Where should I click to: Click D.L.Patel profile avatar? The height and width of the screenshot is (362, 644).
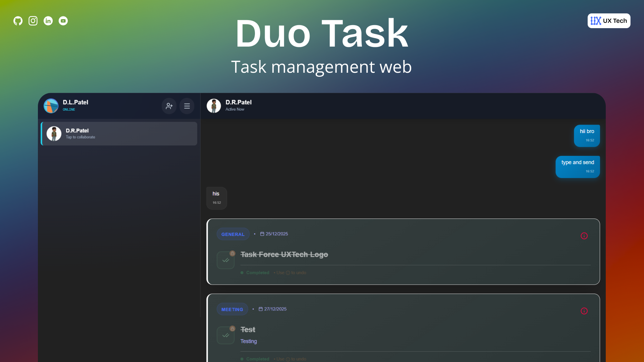tap(51, 106)
